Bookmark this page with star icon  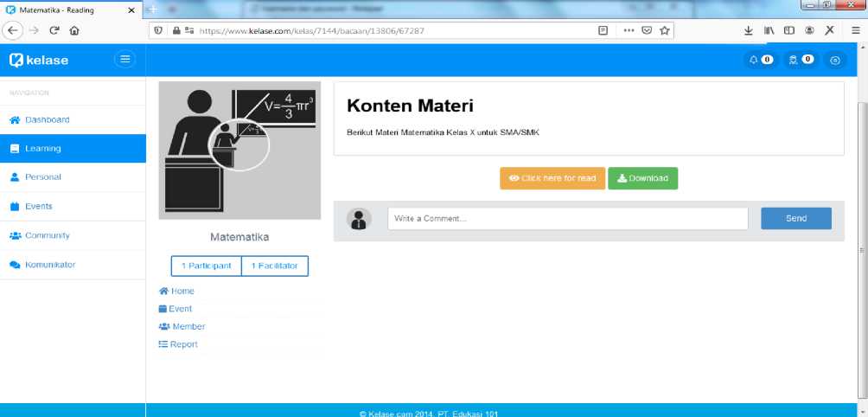(x=665, y=31)
